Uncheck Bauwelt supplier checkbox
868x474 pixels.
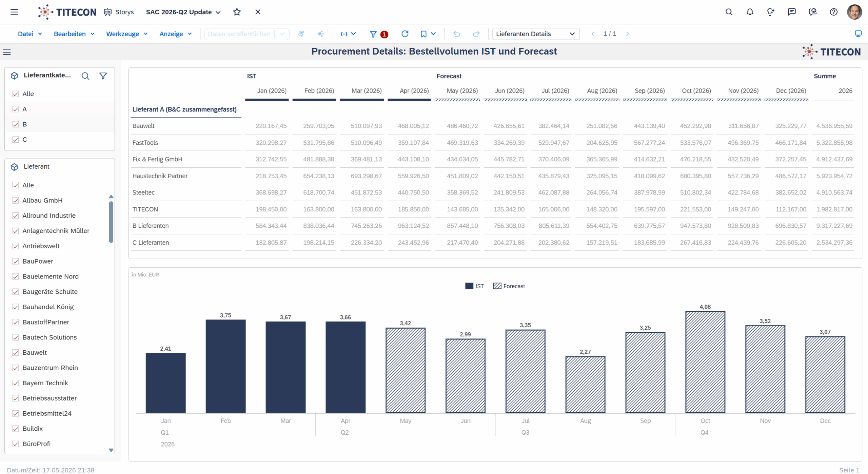click(15, 353)
